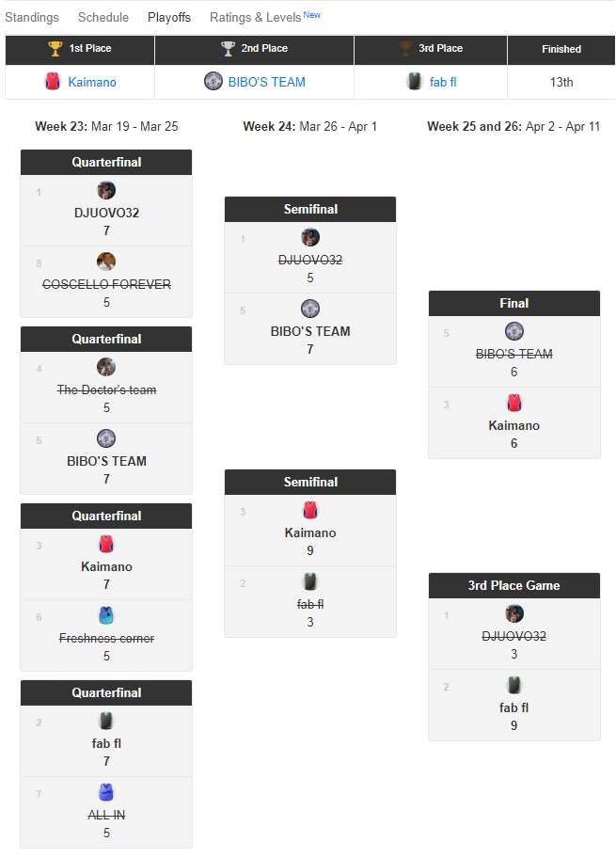This screenshot has width=616, height=858.
Task: Click Freshness corner blue jersey icon
Action: 106,615
